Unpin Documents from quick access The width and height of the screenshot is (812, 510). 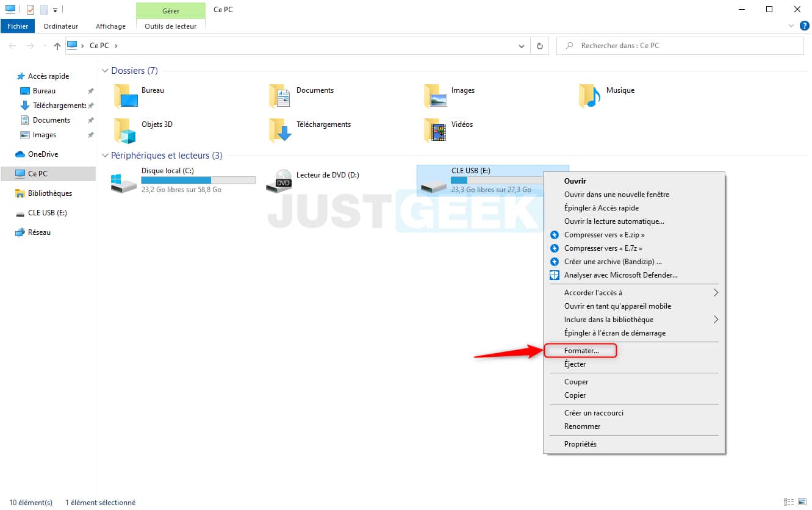89,120
